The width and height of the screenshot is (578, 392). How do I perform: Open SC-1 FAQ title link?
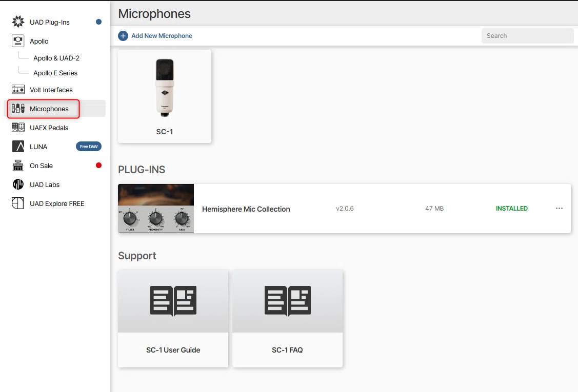coord(287,350)
